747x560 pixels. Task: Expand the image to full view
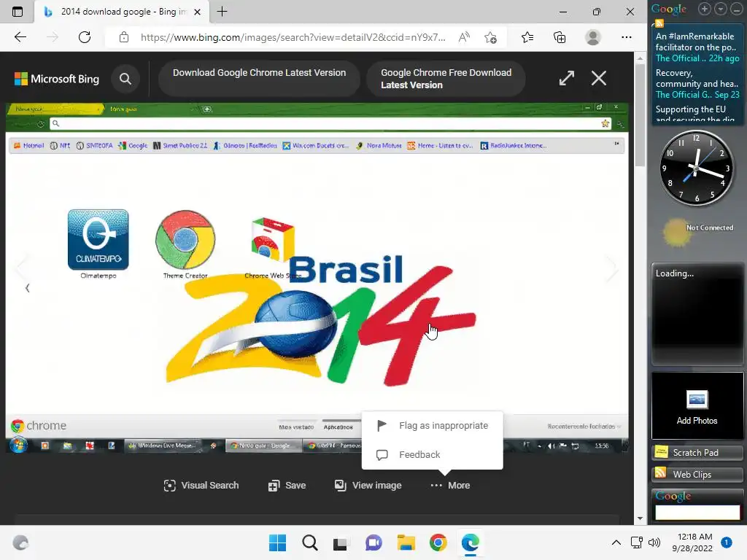[566, 78]
